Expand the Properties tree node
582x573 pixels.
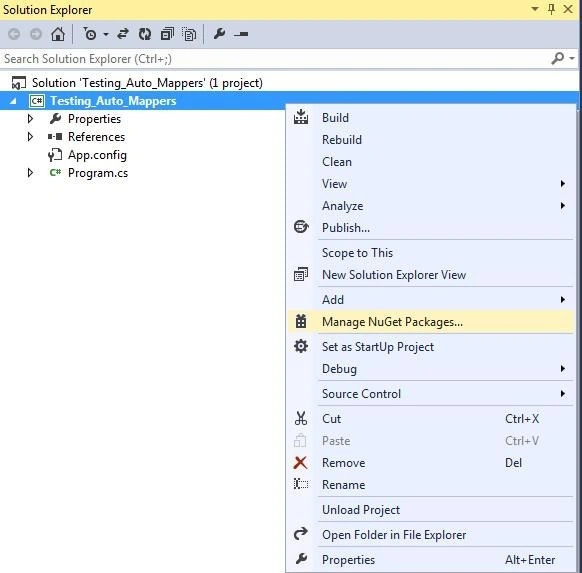[30, 119]
